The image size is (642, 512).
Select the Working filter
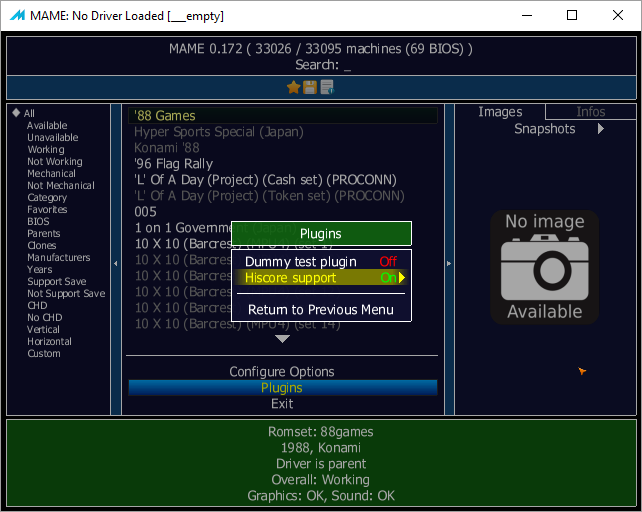coord(46,150)
